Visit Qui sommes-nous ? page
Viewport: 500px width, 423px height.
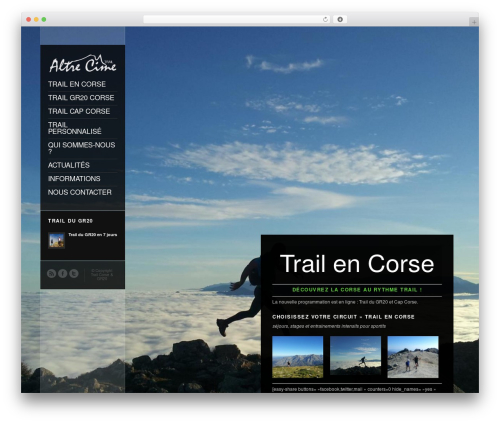tap(81, 148)
